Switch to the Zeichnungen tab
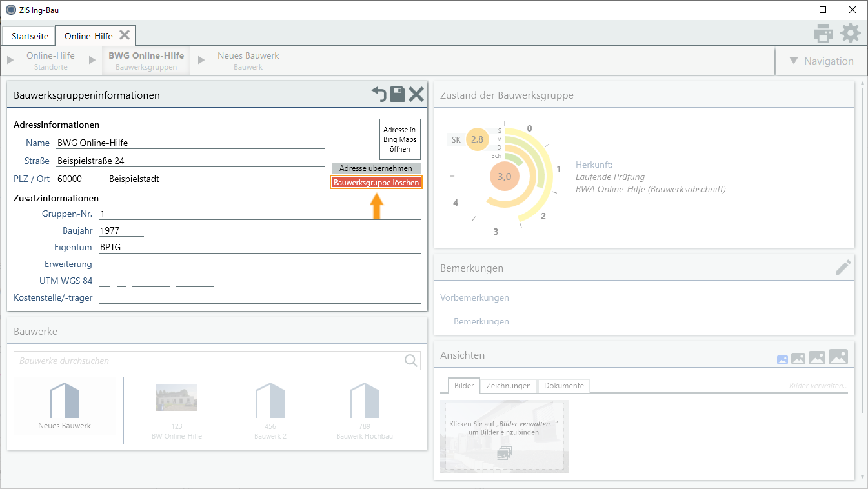Viewport: 868px width, 489px height. [509, 386]
